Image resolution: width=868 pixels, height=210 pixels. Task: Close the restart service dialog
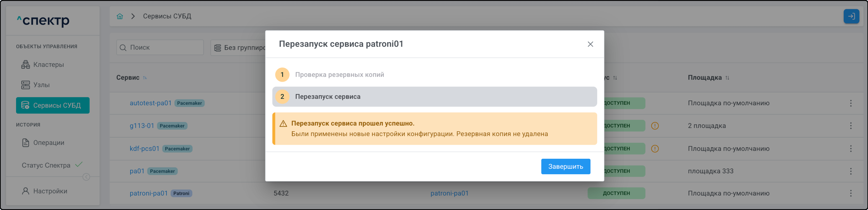(590, 44)
